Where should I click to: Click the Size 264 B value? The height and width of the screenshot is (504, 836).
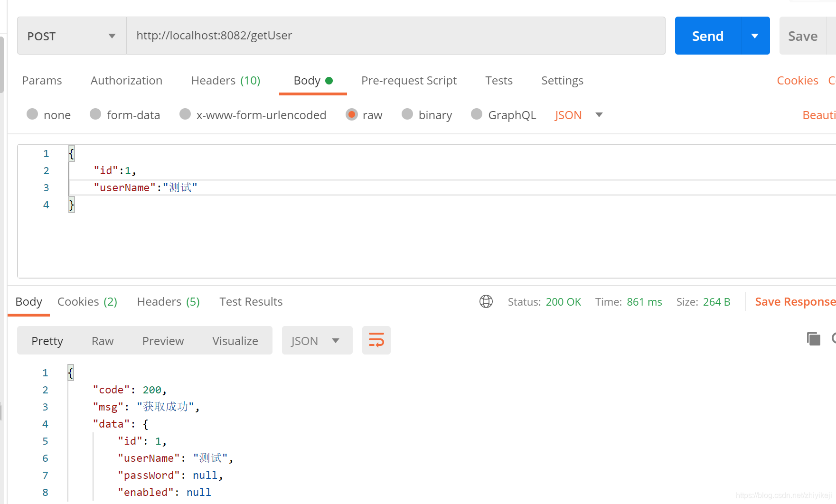(716, 302)
